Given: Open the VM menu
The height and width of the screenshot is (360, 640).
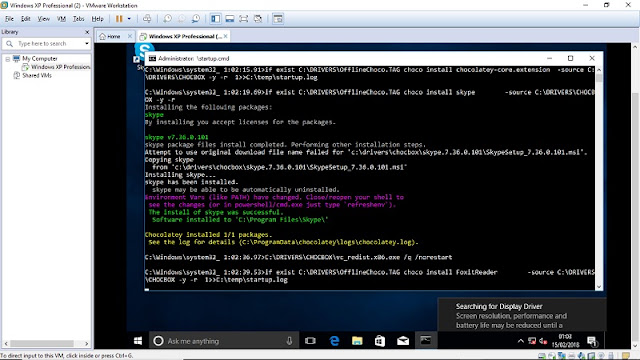Looking at the screenshot, I should pos(61,19).
